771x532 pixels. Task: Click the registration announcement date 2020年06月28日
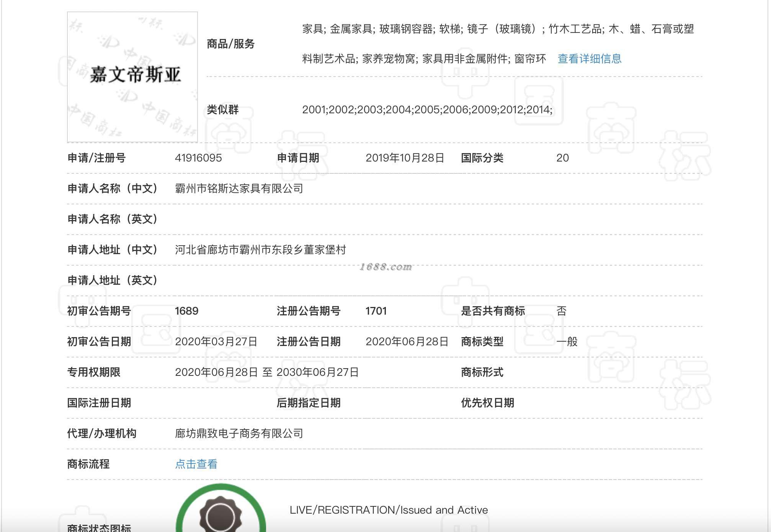tap(407, 341)
